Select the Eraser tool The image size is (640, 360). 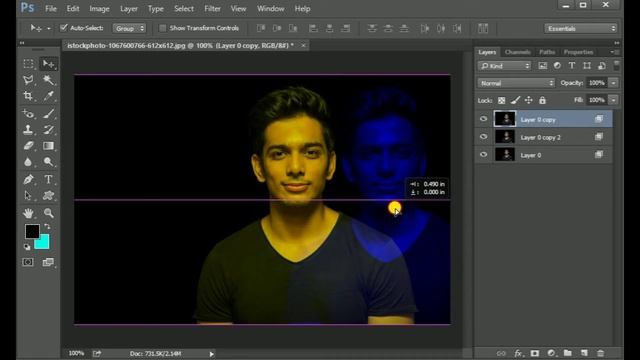coord(28,146)
